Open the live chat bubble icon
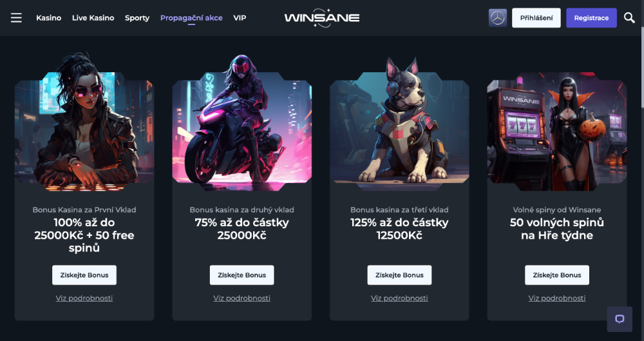This screenshot has width=644, height=341. tap(620, 319)
